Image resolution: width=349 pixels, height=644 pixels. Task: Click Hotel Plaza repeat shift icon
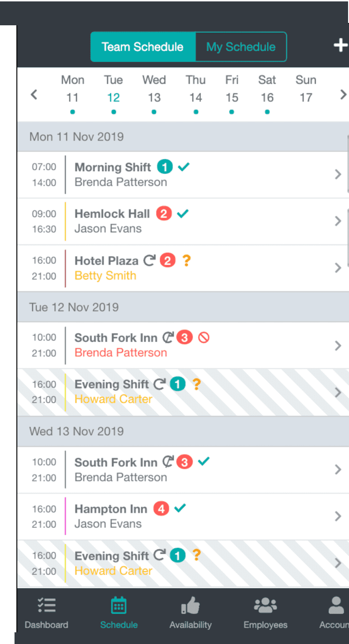(x=149, y=260)
